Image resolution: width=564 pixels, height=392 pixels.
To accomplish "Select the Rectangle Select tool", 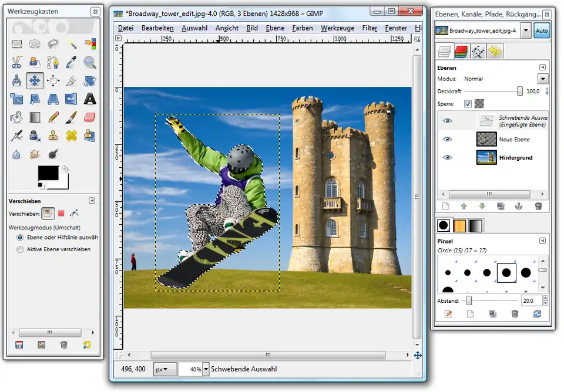I will coord(17,43).
